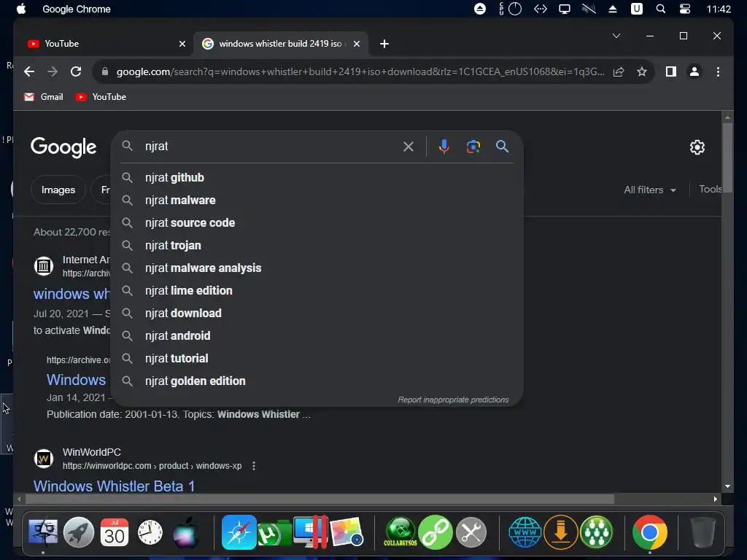Select the windows whistler build 2419 tab
747x560 pixels.
click(281, 44)
